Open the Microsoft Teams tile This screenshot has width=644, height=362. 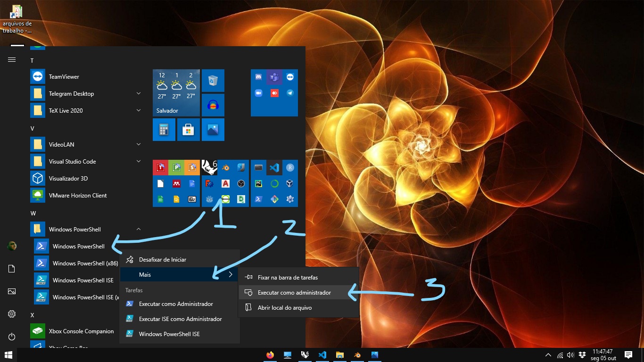coord(274,77)
